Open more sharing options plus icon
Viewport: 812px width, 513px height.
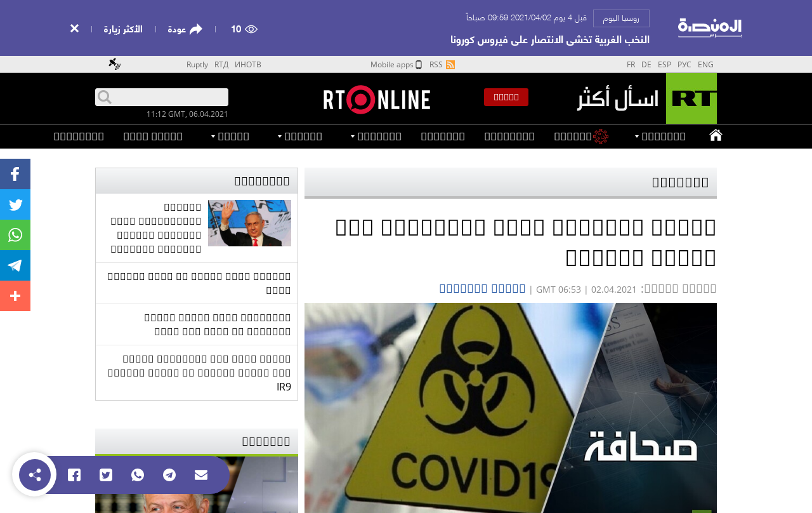15,296
